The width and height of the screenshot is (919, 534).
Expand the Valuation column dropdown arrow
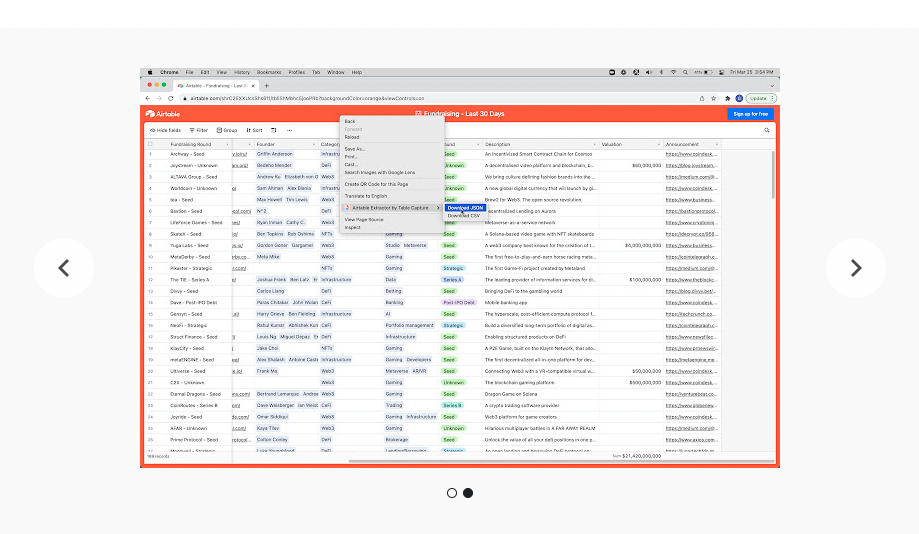tap(658, 144)
